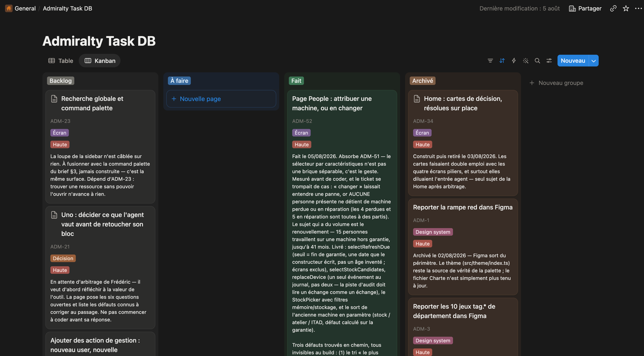The width and height of the screenshot is (644, 356).
Task: Click Haute tag on ADM-1 card
Action: coord(423,244)
